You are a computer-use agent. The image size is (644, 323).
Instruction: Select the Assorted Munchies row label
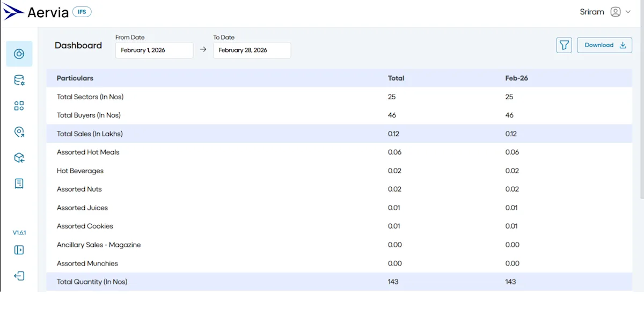coord(87,263)
